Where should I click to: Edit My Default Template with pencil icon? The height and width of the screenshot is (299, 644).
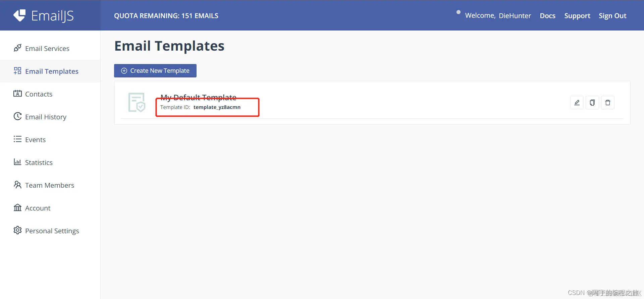point(577,103)
